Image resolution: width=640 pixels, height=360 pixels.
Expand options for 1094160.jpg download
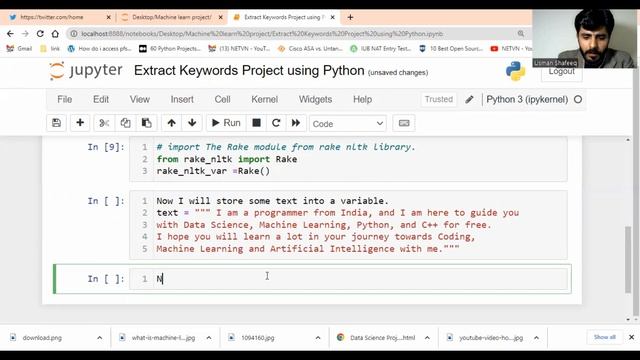coord(318,338)
